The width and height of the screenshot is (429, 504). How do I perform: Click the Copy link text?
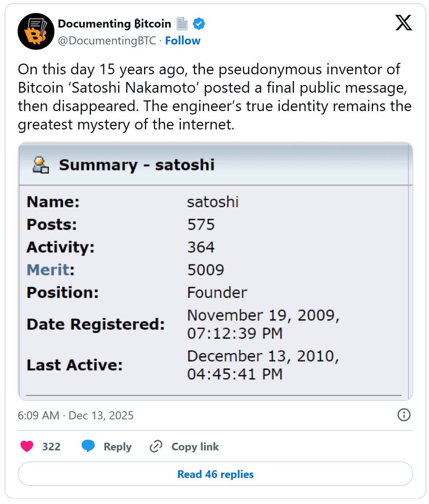195,447
